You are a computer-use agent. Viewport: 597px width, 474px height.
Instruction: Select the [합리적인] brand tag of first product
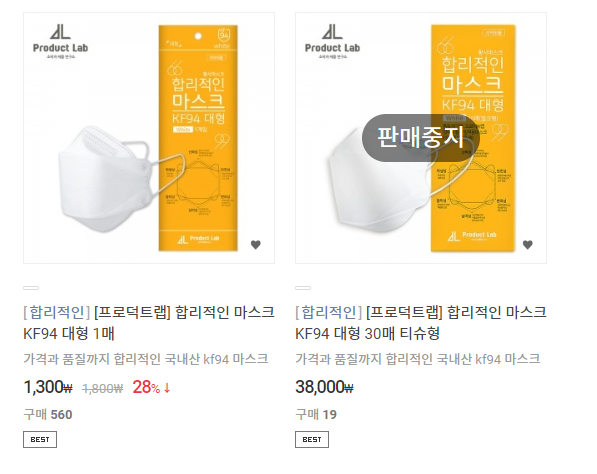[56, 313]
